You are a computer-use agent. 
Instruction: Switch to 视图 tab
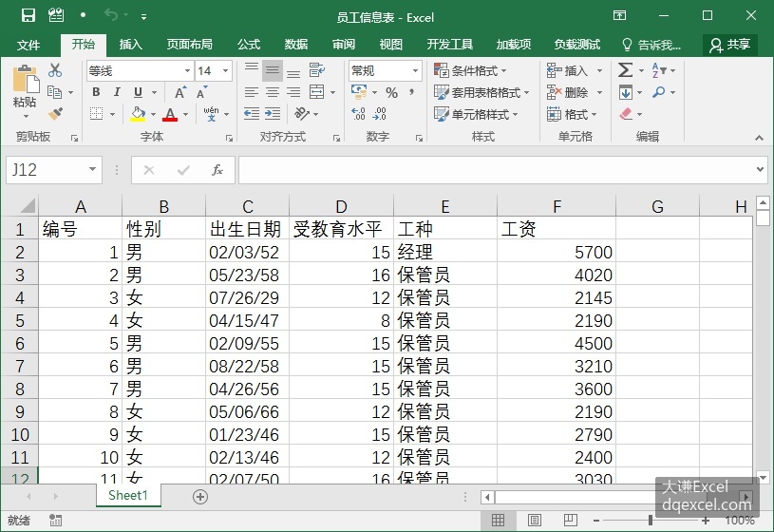pos(391,45)
